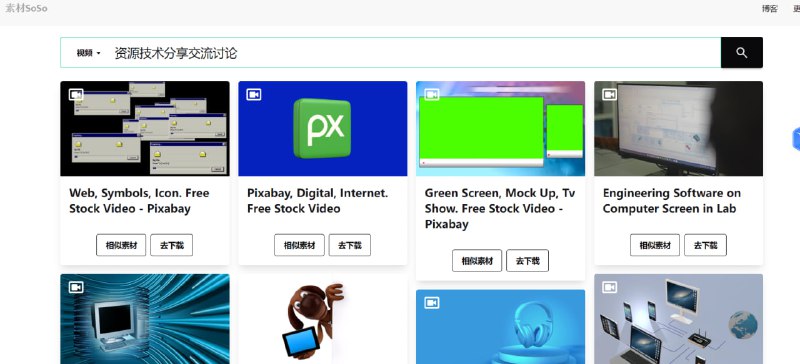
Task: Click video camera icon on retro computer tunnel card
Action: [x=76, y=287]
